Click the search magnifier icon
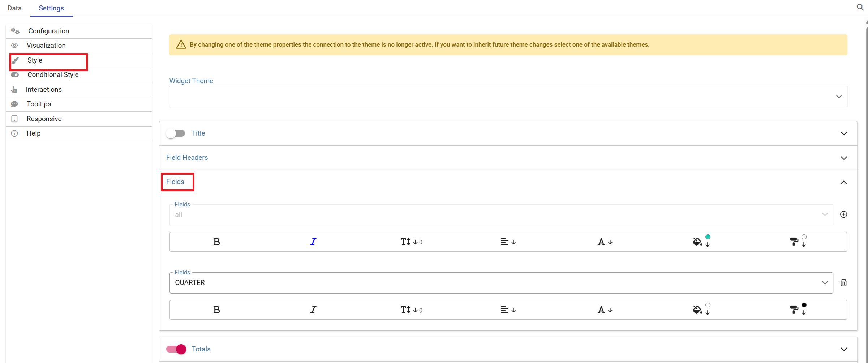 tap(860, 7)
